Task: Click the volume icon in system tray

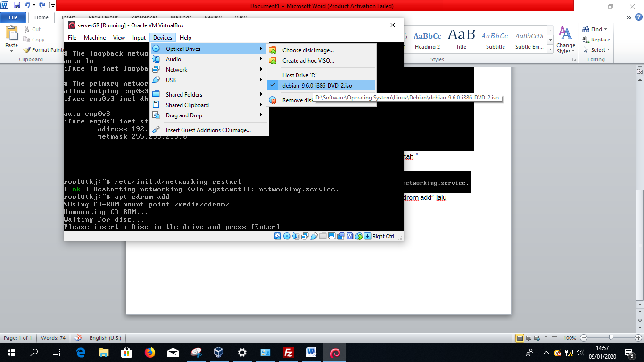Action: [x=579, y=353]
